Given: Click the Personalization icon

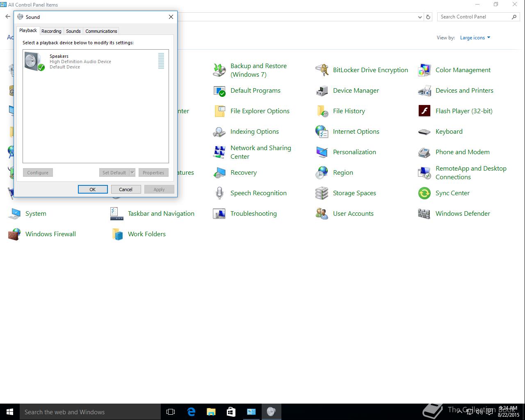Looking at the screenshot, I should (322, 152).
